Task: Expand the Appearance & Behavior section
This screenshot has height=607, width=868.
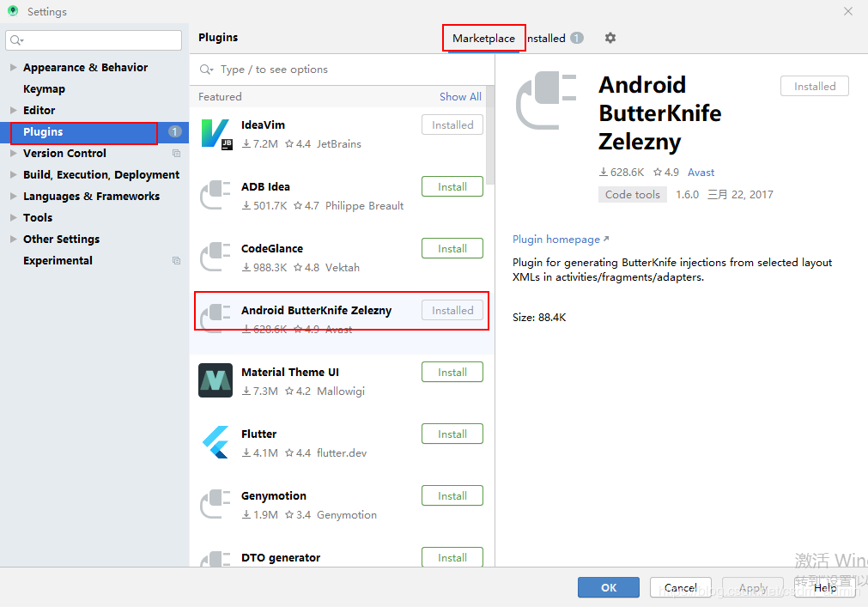Action: click(13, 67)
